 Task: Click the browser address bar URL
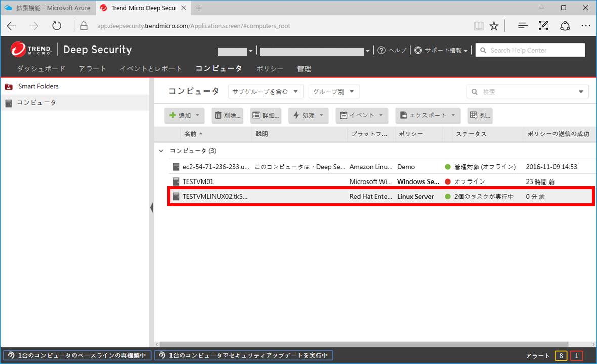pos(193,26)
